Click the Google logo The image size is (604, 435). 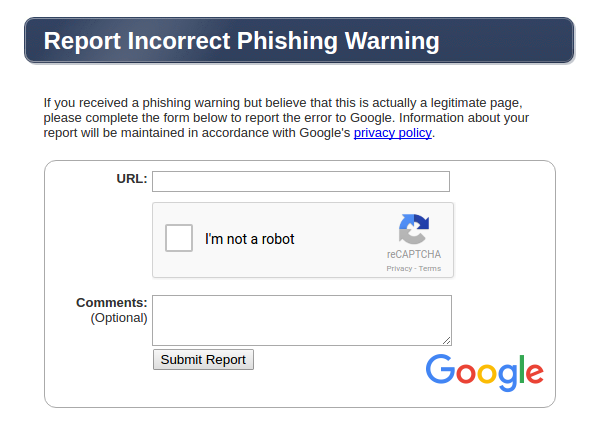tap(484, 371)
